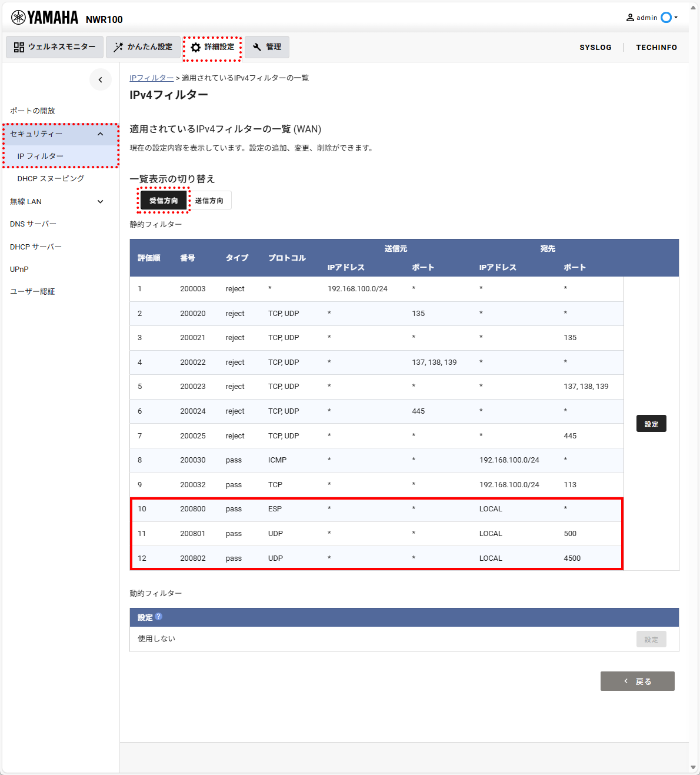Click 設定 button for static filters

coord(651,424)
